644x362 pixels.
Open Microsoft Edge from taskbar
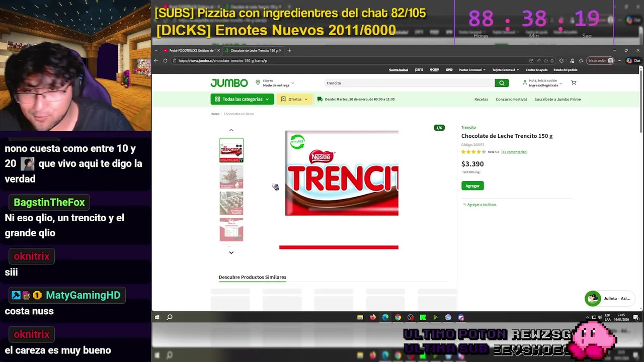[385, 317]
